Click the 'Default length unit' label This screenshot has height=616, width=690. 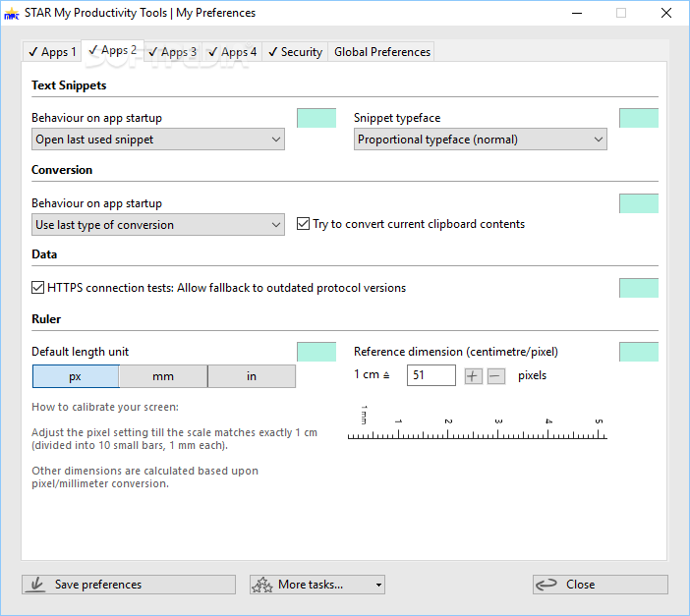(x=80, y=352)
